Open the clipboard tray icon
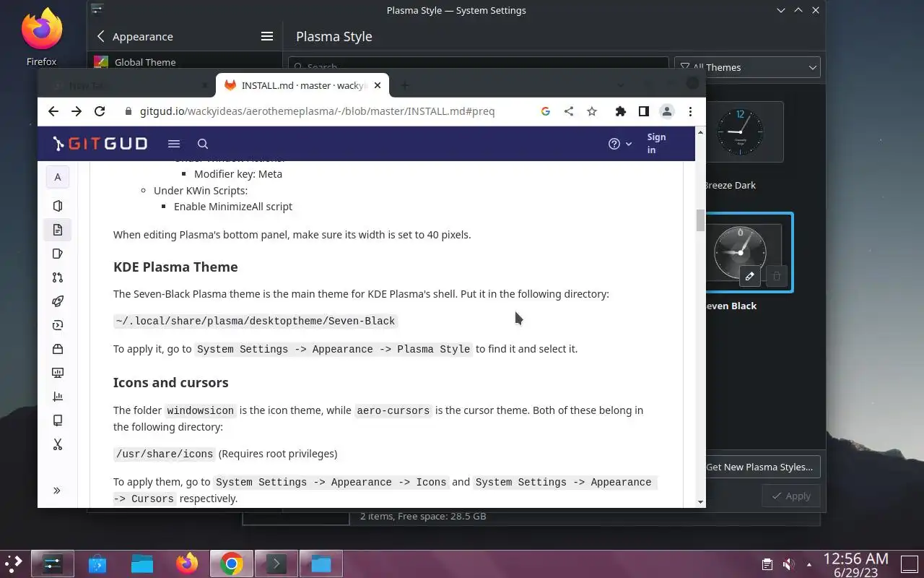The width and height of the screenshot is (924, 578). 767,564
